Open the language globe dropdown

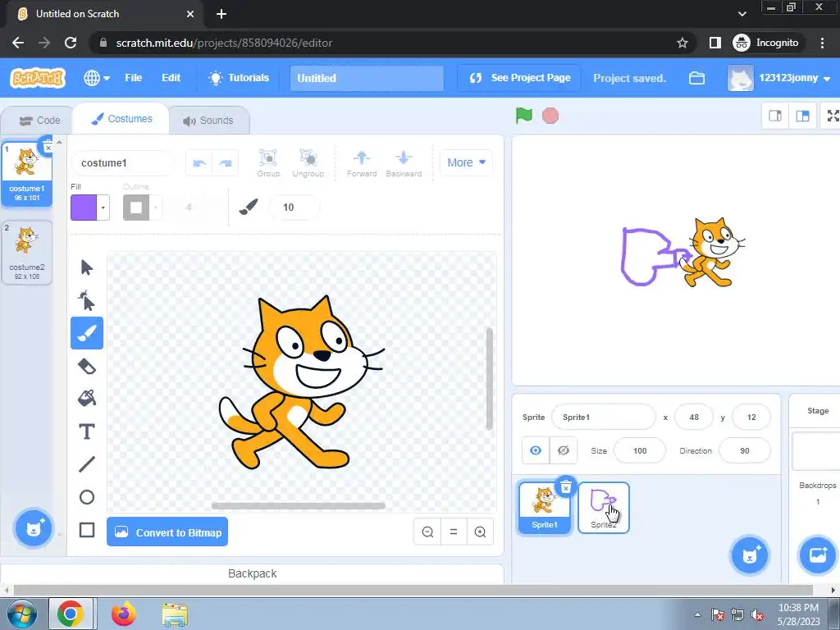pos(97,78)
